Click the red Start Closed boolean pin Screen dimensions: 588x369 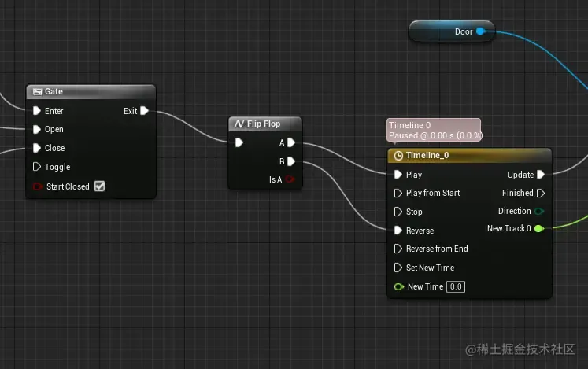pyautogui.click(x=38, y=186)
